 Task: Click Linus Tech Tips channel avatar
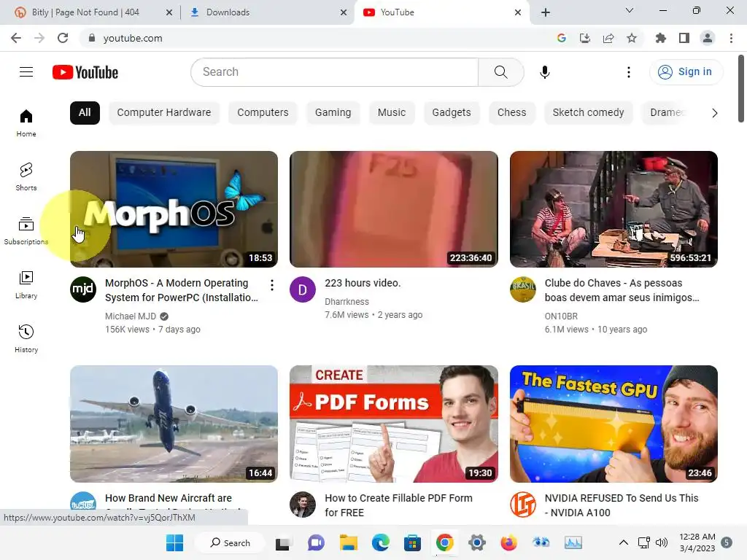(522, 505)
